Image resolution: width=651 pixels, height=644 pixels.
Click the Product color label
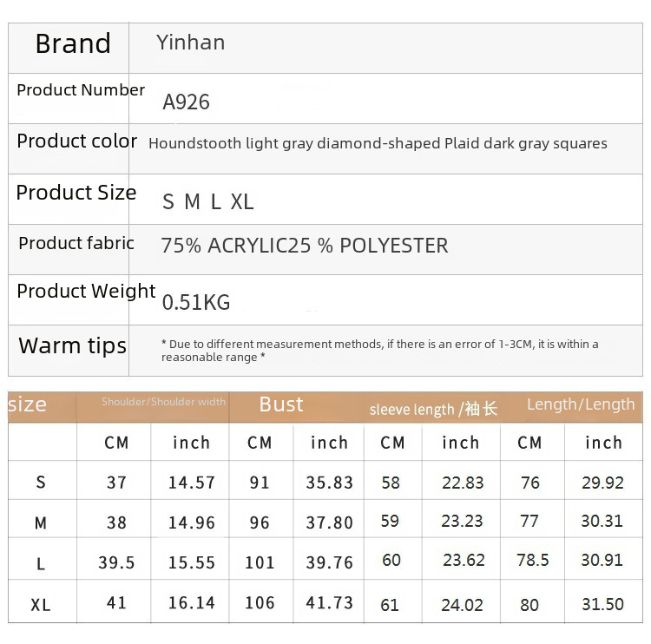point(76,141)
